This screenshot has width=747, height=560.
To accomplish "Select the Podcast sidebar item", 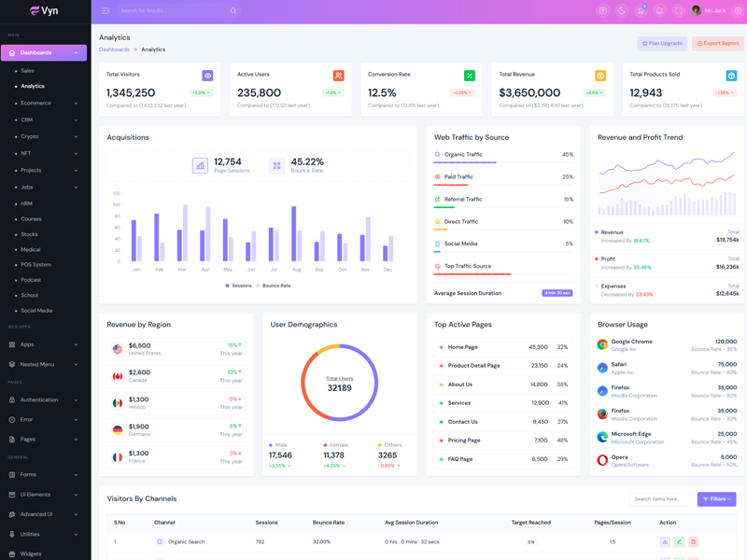I will [x=31, y=280].
